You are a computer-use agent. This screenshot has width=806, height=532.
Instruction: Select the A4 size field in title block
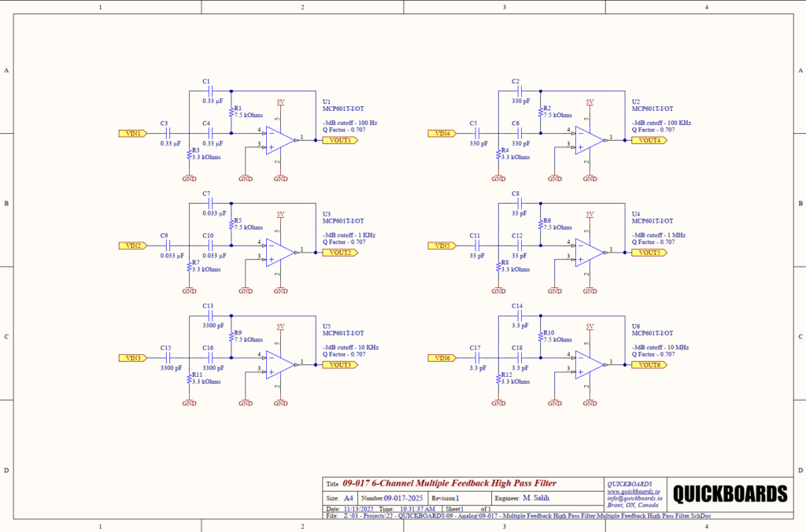pyautogui.click(x=348, y=497)
